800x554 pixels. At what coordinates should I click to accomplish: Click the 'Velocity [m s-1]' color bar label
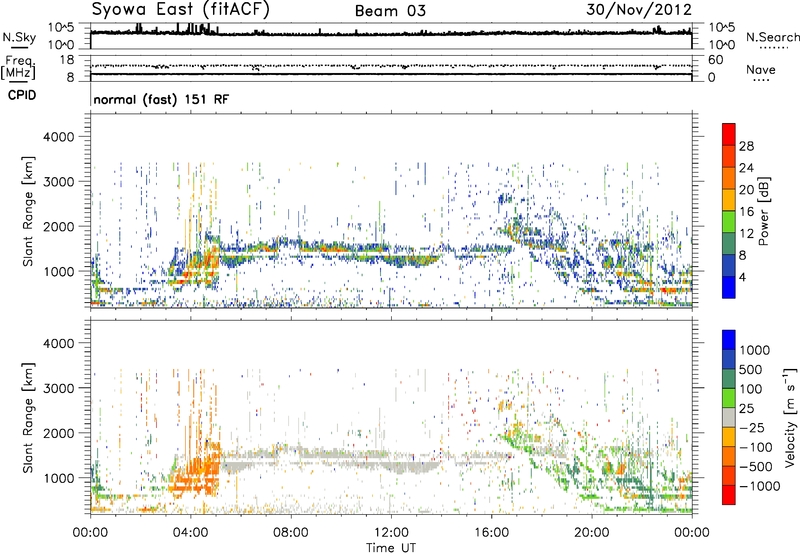(x=790, y=417)
